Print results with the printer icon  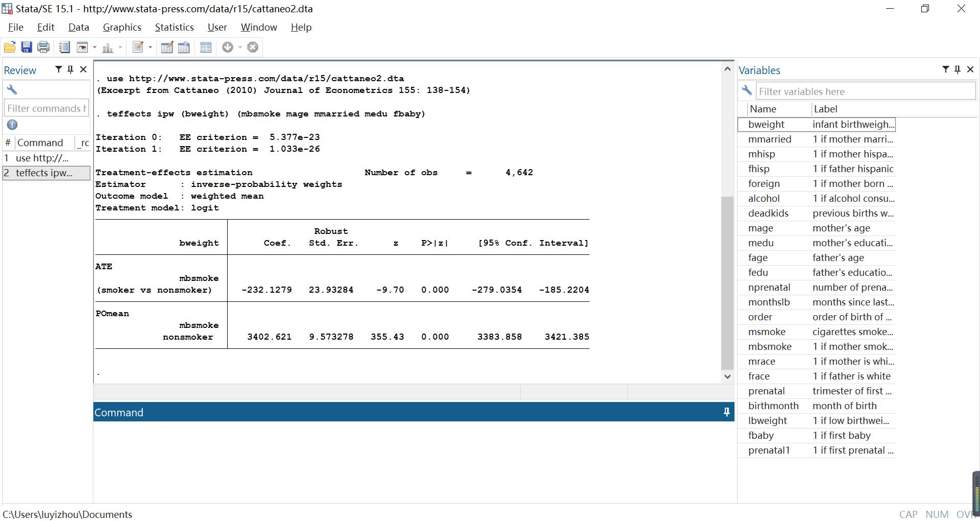43,48
